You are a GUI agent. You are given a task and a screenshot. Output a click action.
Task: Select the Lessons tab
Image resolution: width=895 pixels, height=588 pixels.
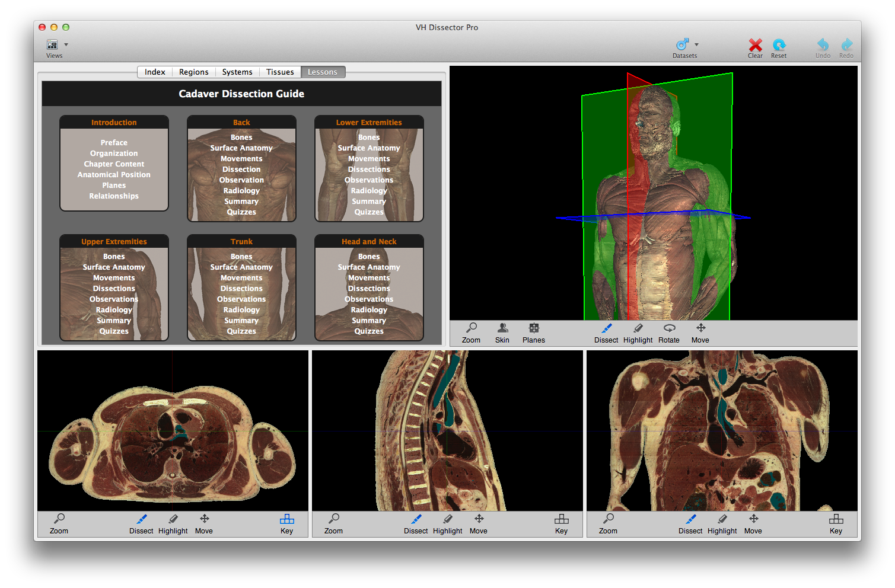coord(323,72)
